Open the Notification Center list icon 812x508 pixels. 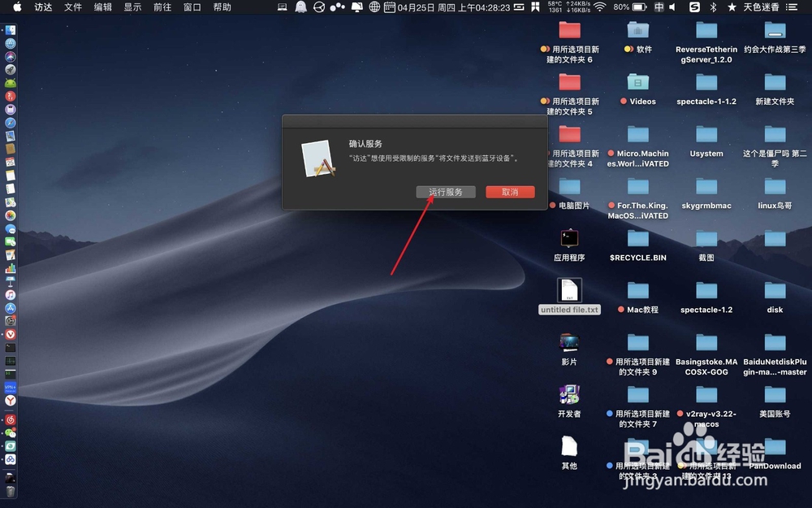point(791,7)
